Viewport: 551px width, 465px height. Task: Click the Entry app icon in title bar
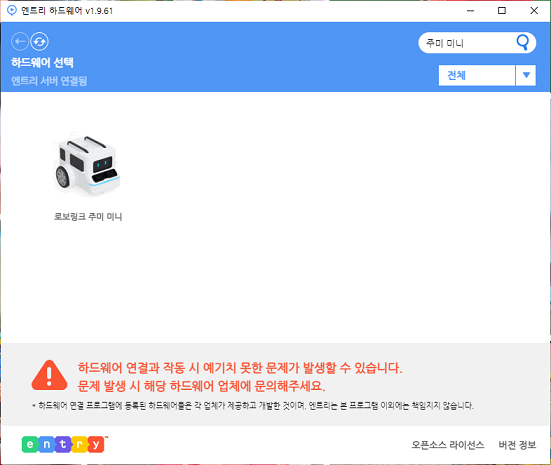(x=12, y=10)
